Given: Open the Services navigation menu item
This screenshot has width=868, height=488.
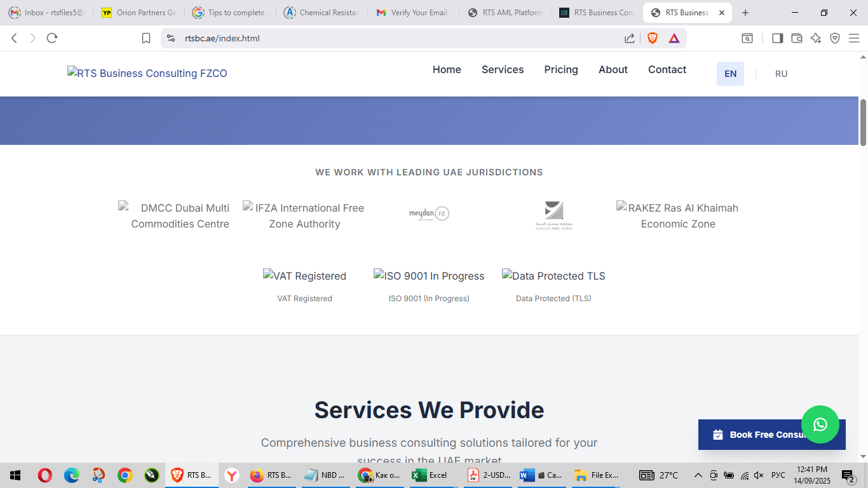Looking at the screenshot, I should [x=503, y=70].
